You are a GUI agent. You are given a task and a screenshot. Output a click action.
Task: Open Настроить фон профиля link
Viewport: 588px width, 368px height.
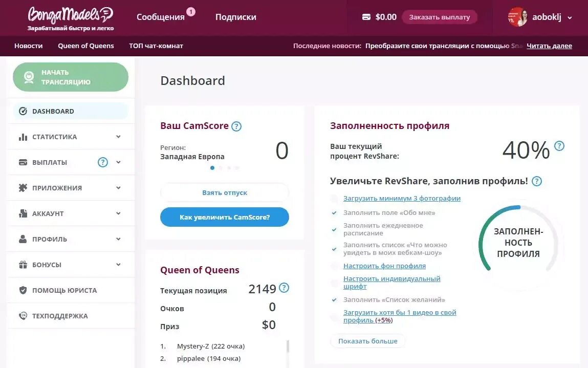[x=384, y=266]
